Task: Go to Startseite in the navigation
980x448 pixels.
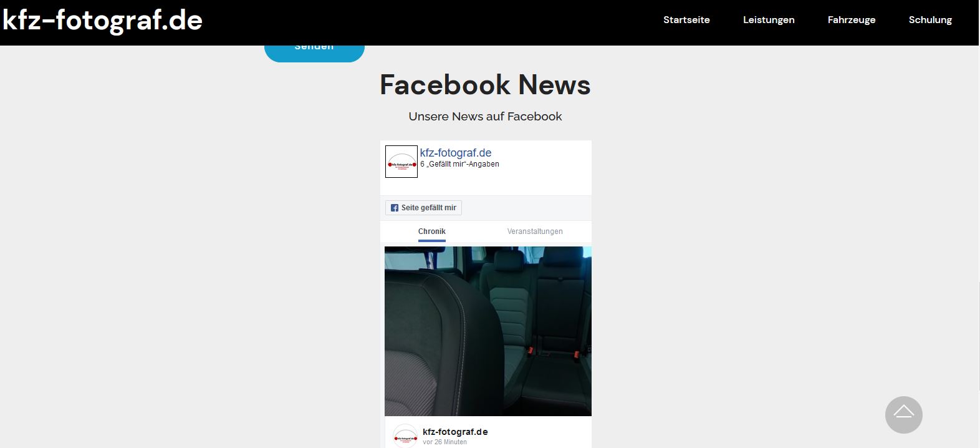Action: (x=686, y=20)
